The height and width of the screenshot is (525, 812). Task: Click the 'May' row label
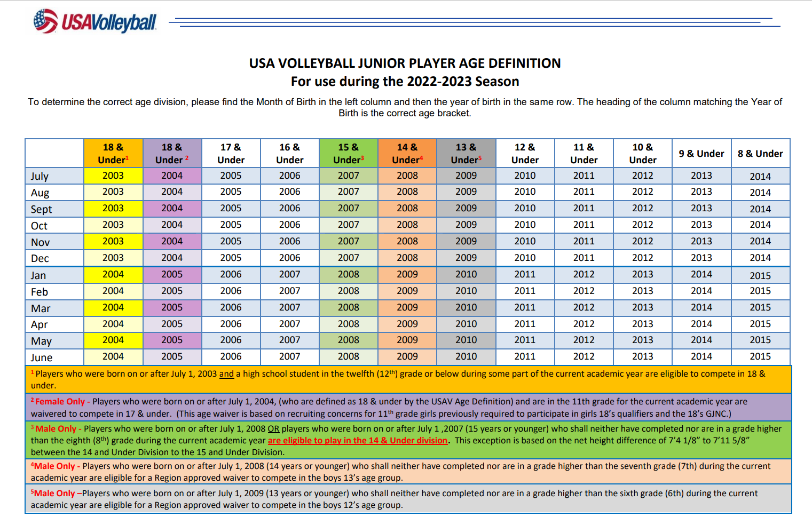54,341
